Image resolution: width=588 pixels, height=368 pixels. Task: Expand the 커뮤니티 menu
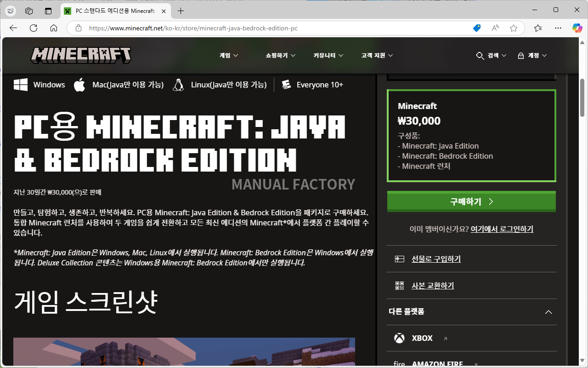point(329,56)
